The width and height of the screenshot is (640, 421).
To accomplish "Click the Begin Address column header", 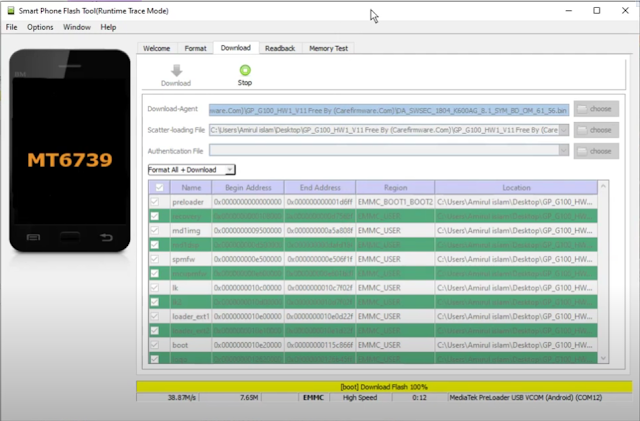I will point(248,187).
